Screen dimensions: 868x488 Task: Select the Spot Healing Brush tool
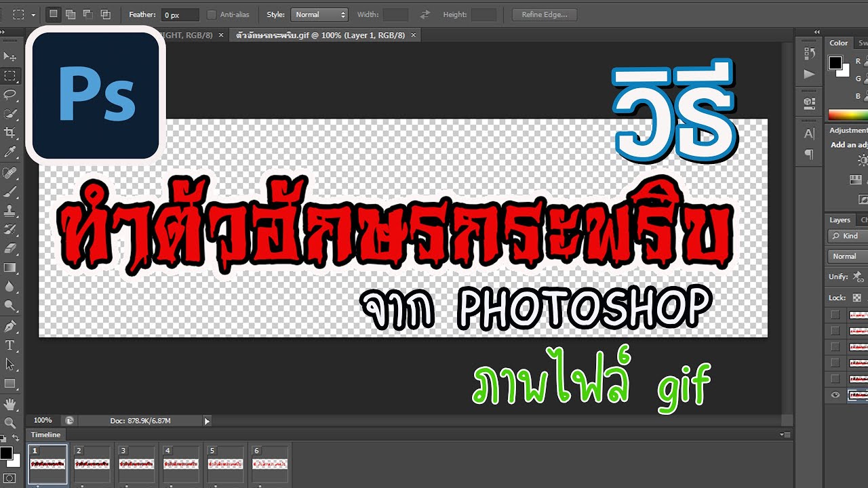coord(10,174)
